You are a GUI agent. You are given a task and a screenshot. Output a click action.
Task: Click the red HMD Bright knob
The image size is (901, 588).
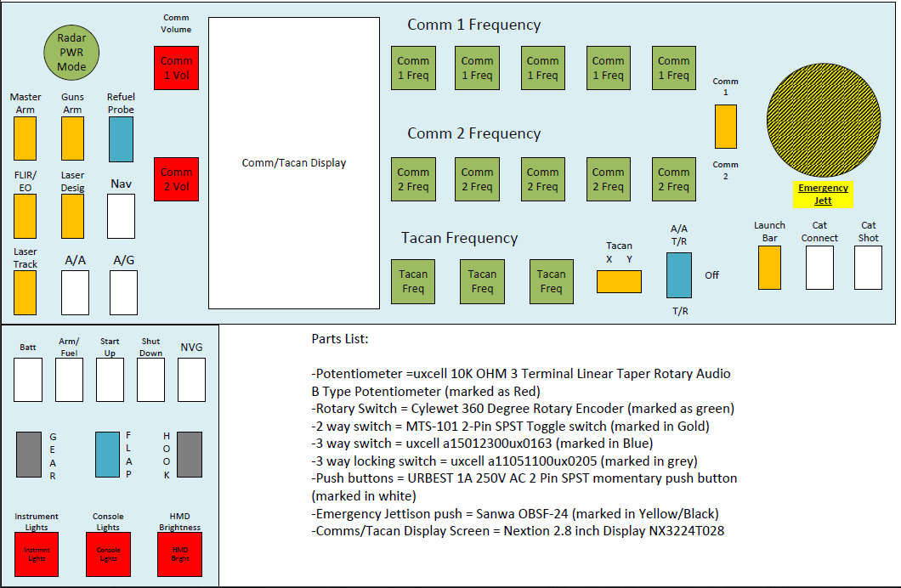[179, 554]
